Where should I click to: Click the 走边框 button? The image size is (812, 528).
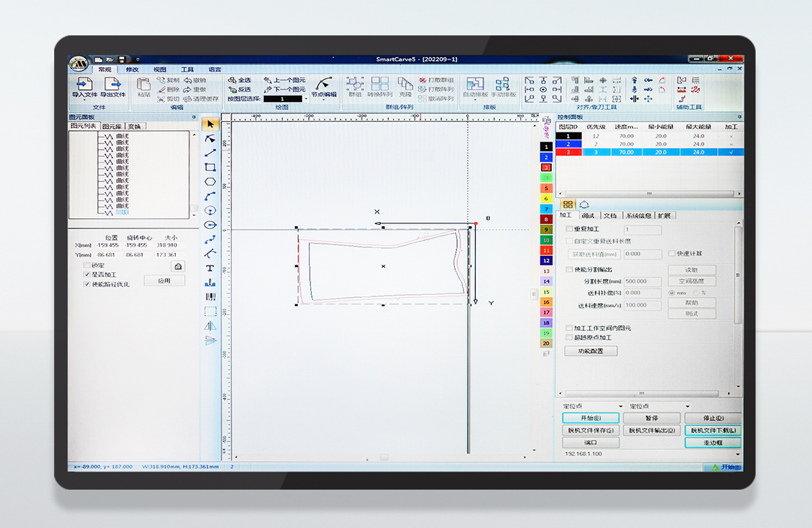[712, 443]
